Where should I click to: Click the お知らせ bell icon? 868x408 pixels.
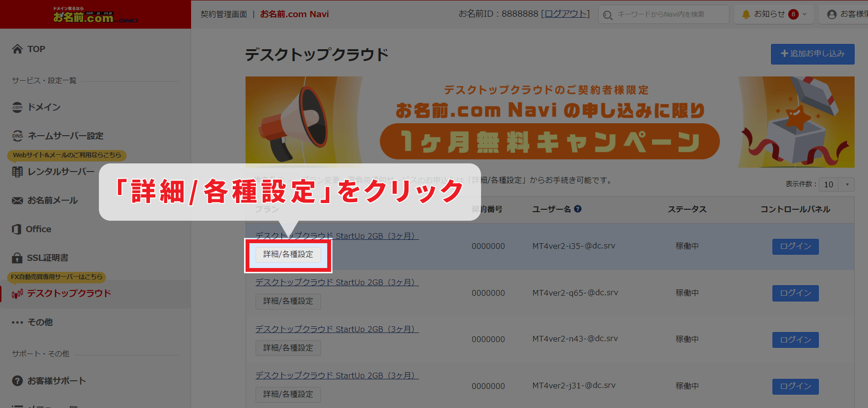[746, 14]
